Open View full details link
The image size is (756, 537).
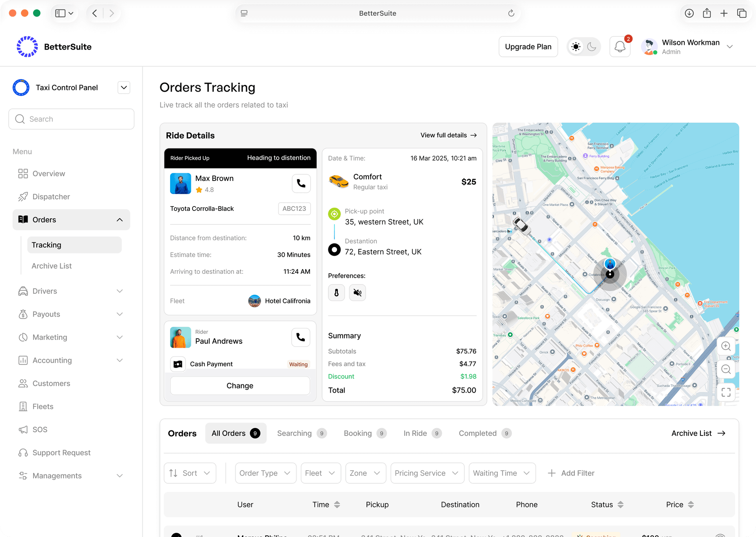(x=448, y=135)
